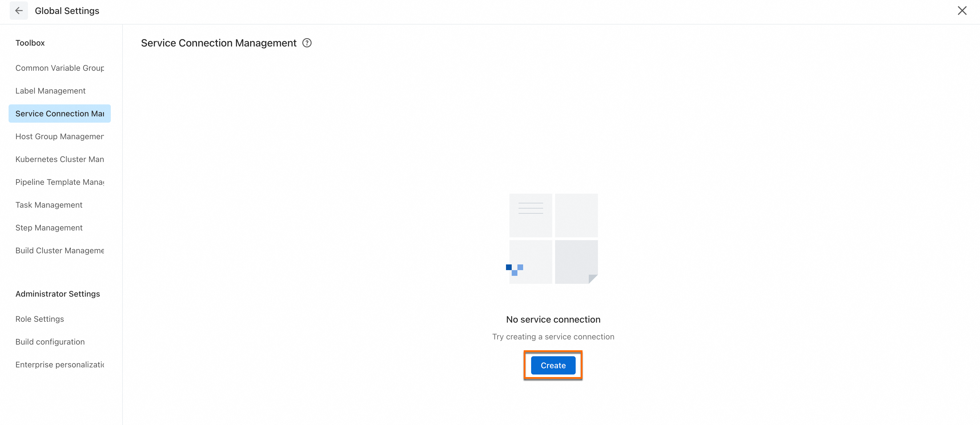The width and height of the screenshot is (980, 425).
Task: Go to Build Cluster Management
Action: 60,250
